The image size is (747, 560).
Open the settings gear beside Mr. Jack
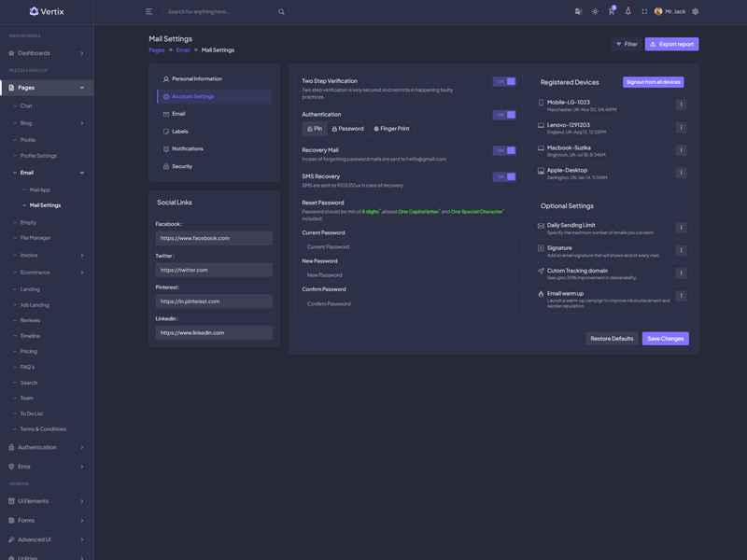coord(695,12)
